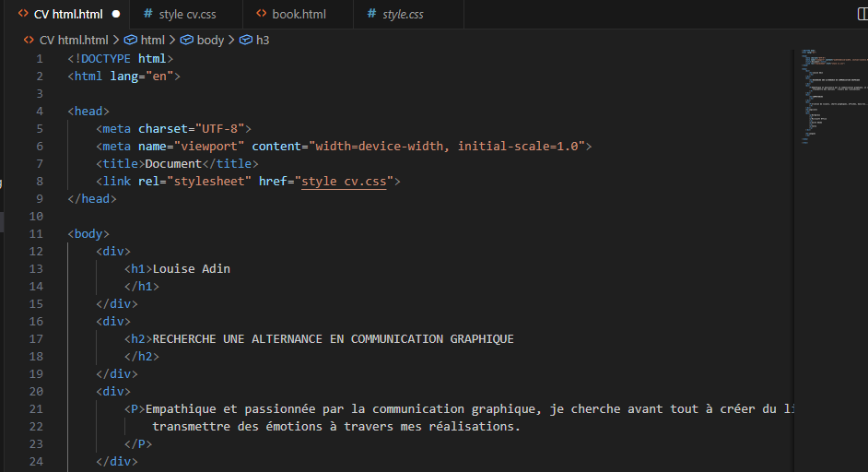The width and height of the screenshot is (868, 472).
Task: Click the CSS hash icon on style cv.css tab
Action: click(149, 14)
